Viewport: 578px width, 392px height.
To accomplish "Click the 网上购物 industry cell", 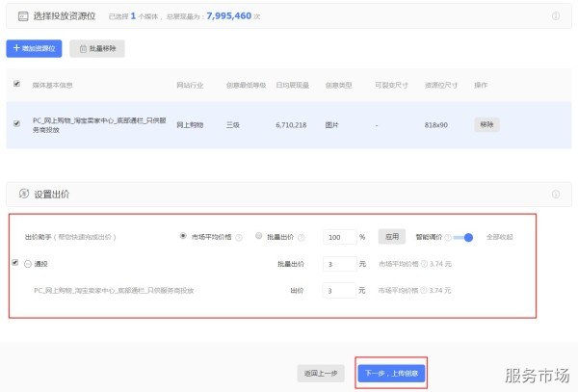I will 190,125.
